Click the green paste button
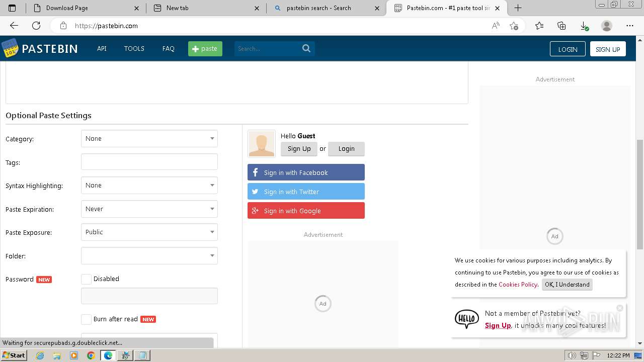The width and height of the screenshot is (644, 362). 205,49
